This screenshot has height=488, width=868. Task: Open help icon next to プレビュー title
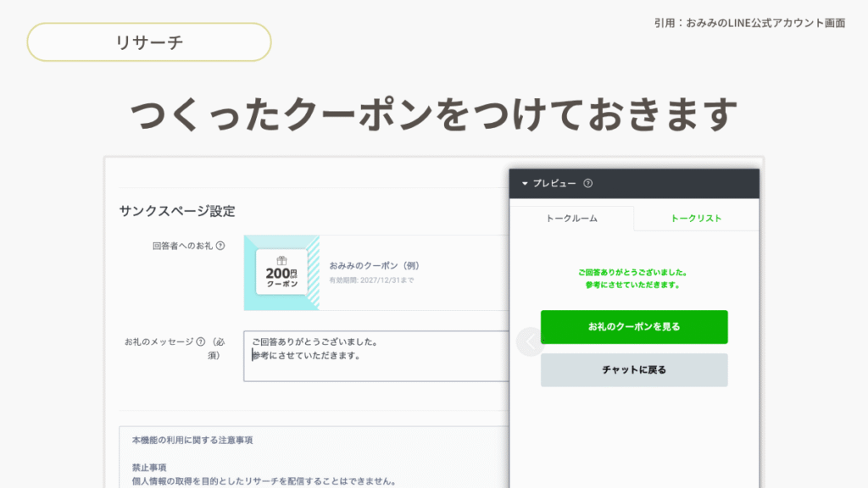coord(588,183)
